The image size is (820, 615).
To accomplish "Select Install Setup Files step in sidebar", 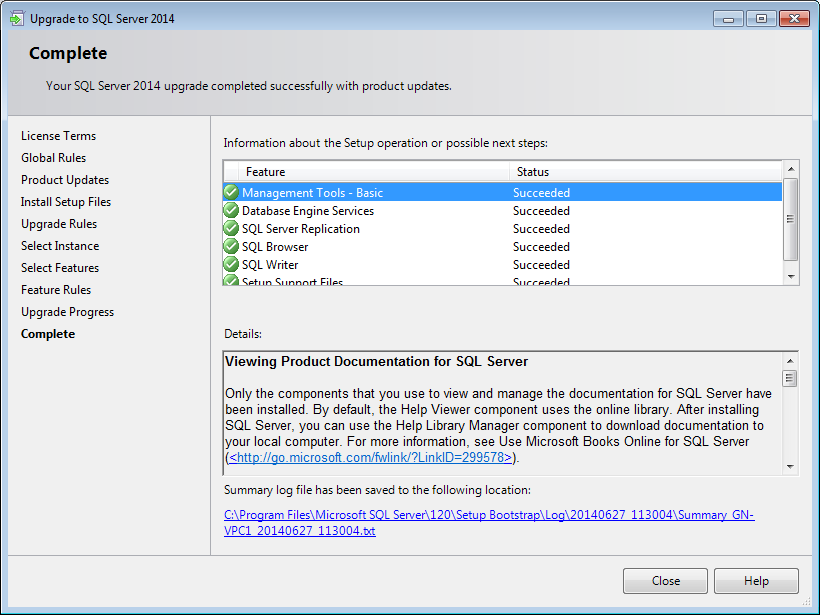I will (x=66, y=202).
